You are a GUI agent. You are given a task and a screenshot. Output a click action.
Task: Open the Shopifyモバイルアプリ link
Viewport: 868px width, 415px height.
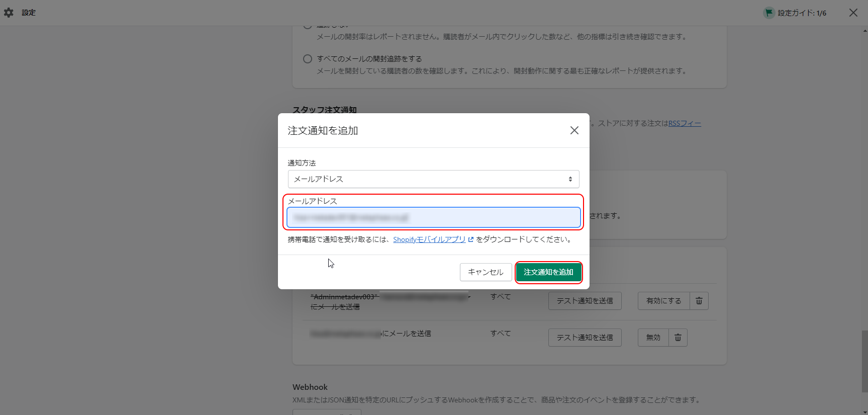[x=429, y=239]
